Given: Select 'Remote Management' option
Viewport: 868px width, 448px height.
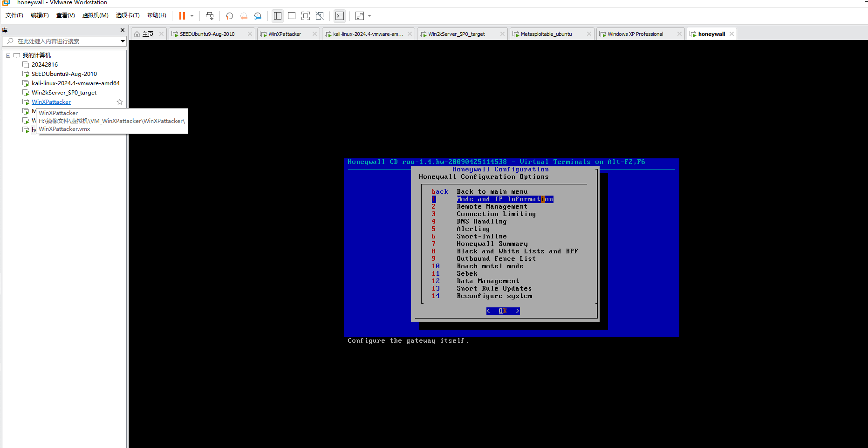Looking at the screenshot, I should point(492,207).
